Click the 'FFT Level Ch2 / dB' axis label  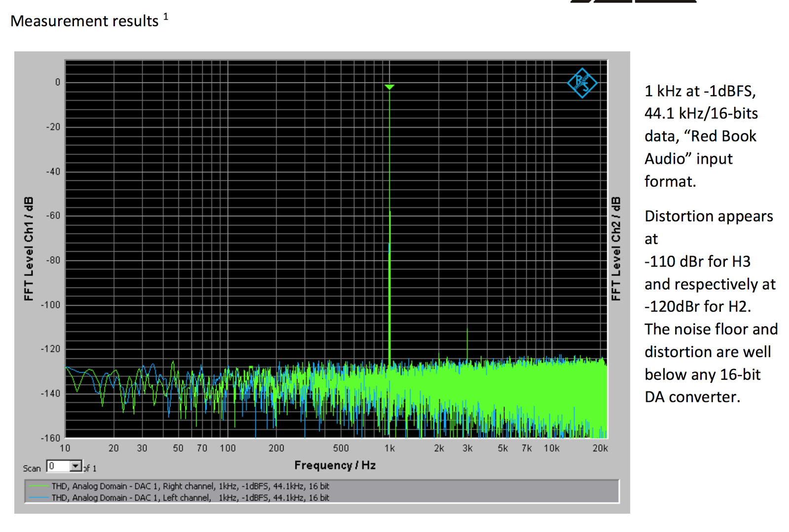pyautogui.click(x=616, y=249)
